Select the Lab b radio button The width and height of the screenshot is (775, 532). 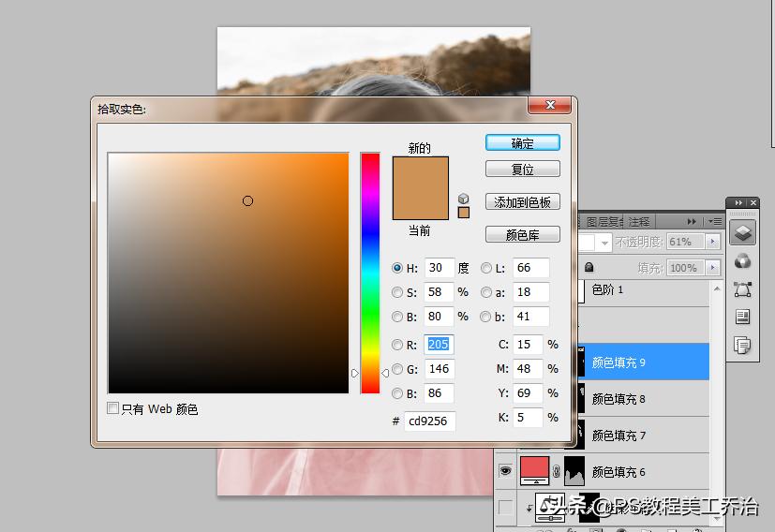pos(485,317)
